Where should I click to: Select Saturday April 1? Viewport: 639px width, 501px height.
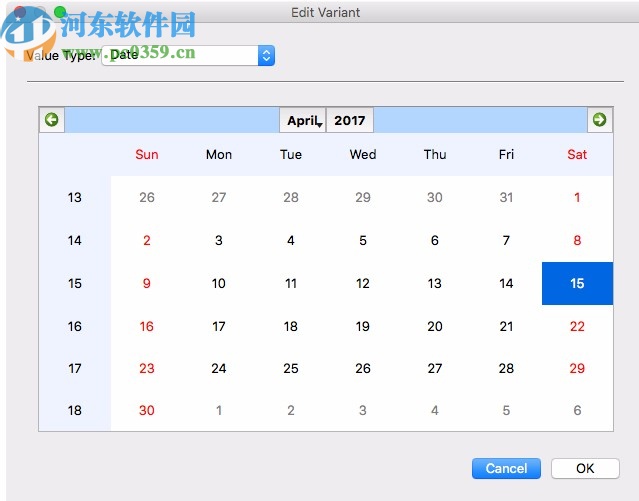click(577, 197)
